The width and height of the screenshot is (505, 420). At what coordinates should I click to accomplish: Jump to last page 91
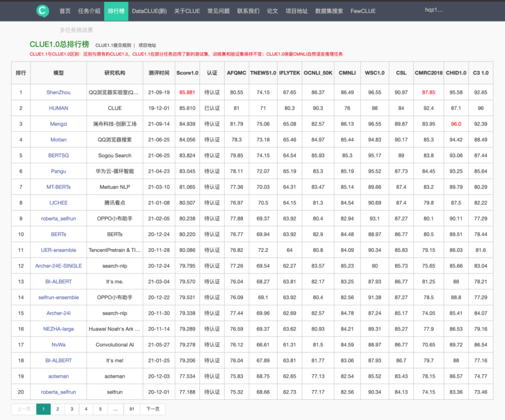click(132, 409)
